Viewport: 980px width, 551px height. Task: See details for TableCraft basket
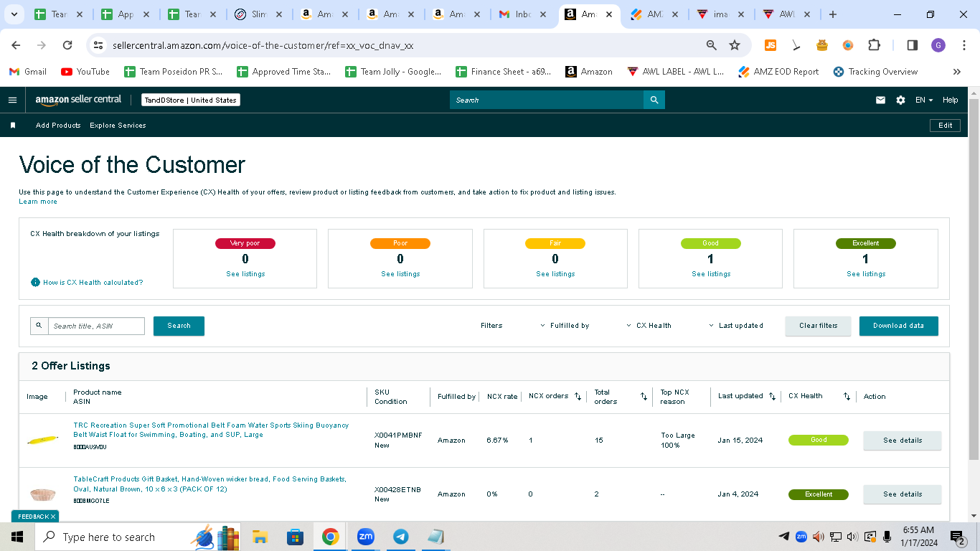(x=903, y=494)
